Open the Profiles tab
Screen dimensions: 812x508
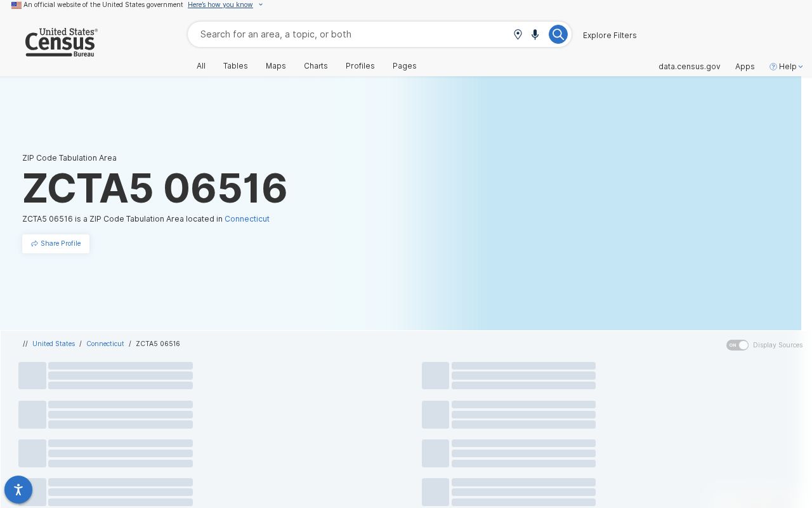[360, 66]
